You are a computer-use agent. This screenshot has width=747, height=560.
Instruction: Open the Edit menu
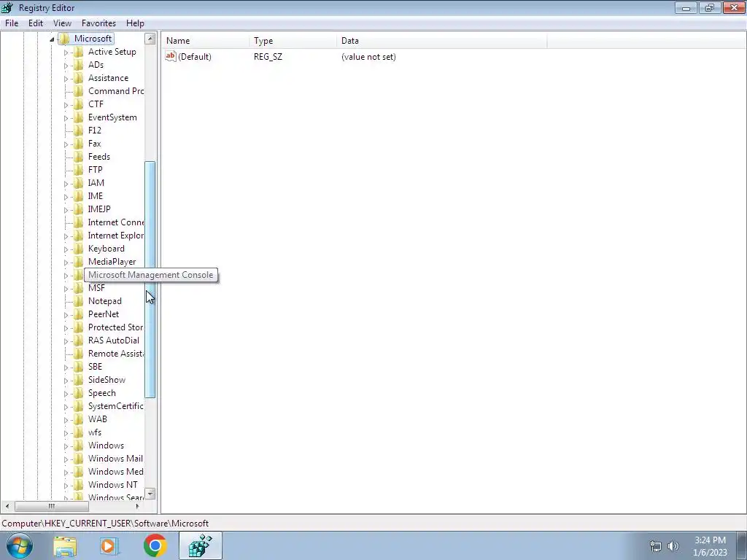(x=35, y=23)
